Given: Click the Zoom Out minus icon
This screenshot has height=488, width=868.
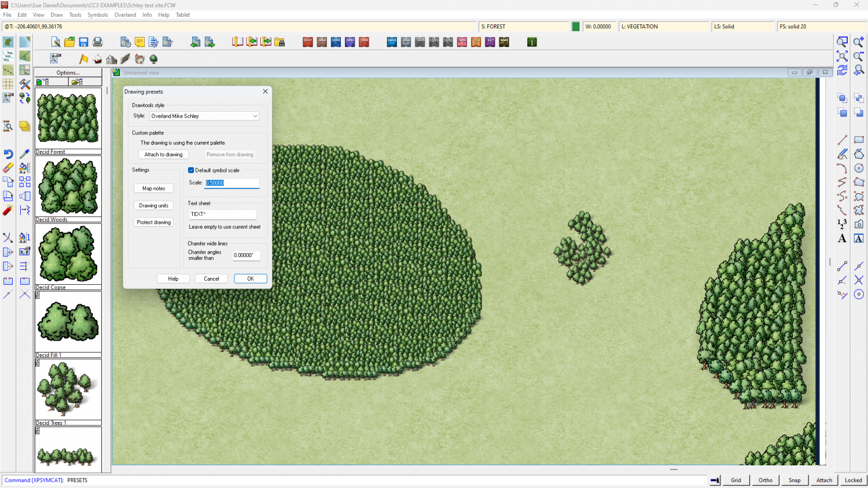Looking at the screenshot, I should [859, 56].
